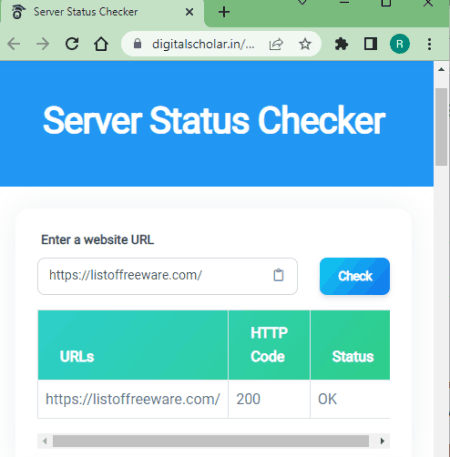Open the tab search chevron

click(x=302, y=3)
